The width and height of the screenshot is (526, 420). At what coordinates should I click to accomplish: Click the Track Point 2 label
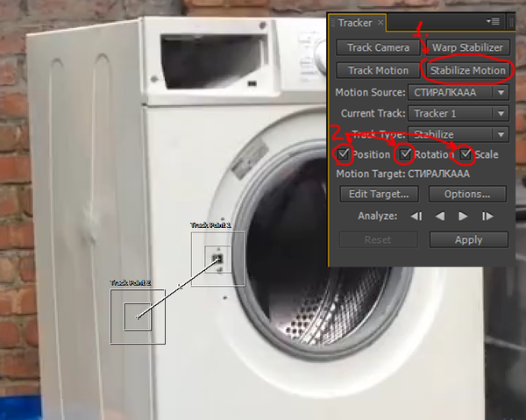coord(131,283)
